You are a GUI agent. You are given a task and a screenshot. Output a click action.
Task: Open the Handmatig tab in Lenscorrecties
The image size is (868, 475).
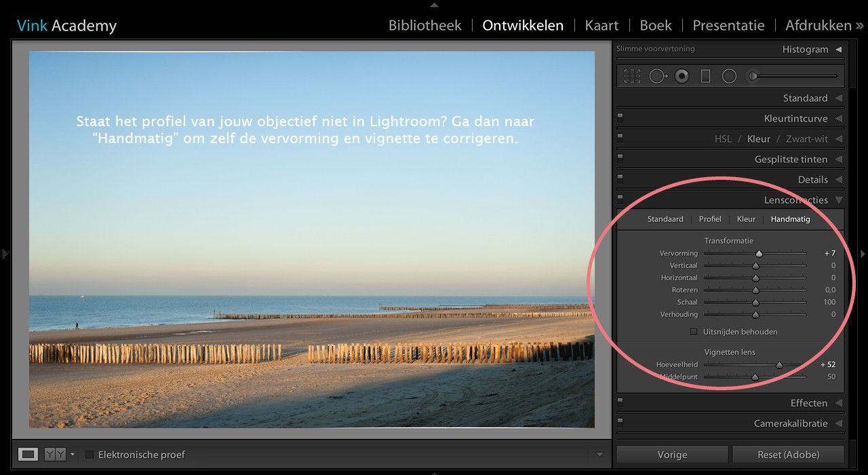coord(790,218)
